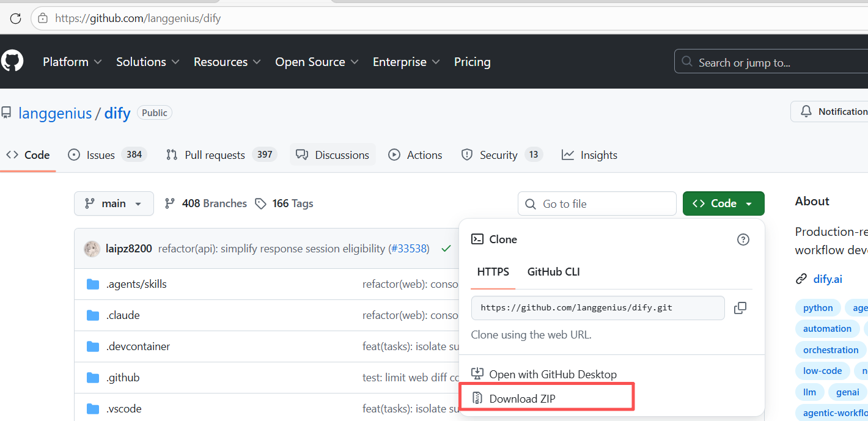
Task: Expand the Resources menu
Action: [227, 62]
